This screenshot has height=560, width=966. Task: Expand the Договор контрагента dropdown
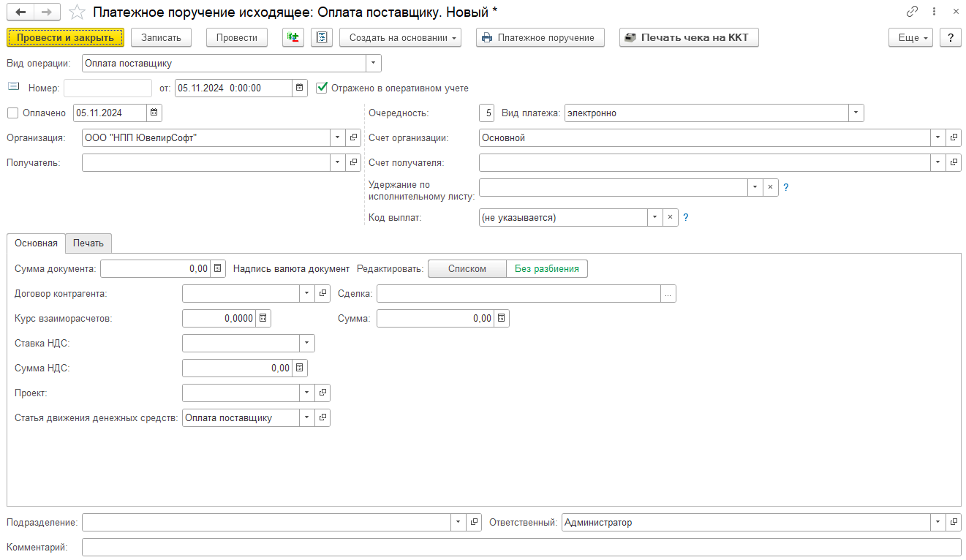tap(306, 293)
